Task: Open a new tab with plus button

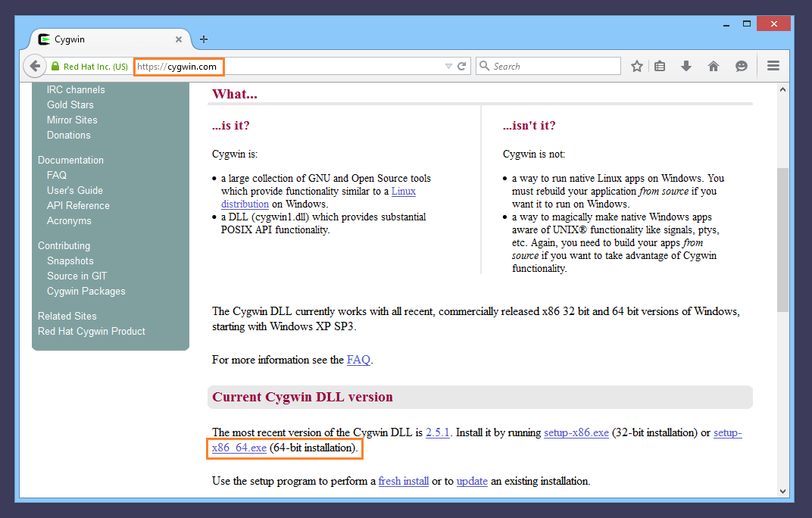Action: coord(204,39)
